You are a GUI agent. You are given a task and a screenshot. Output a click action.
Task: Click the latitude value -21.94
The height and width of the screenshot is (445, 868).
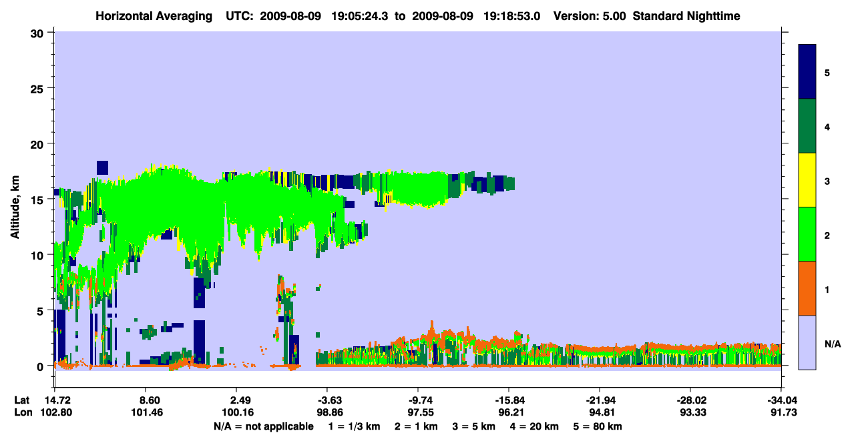(600, 400)
